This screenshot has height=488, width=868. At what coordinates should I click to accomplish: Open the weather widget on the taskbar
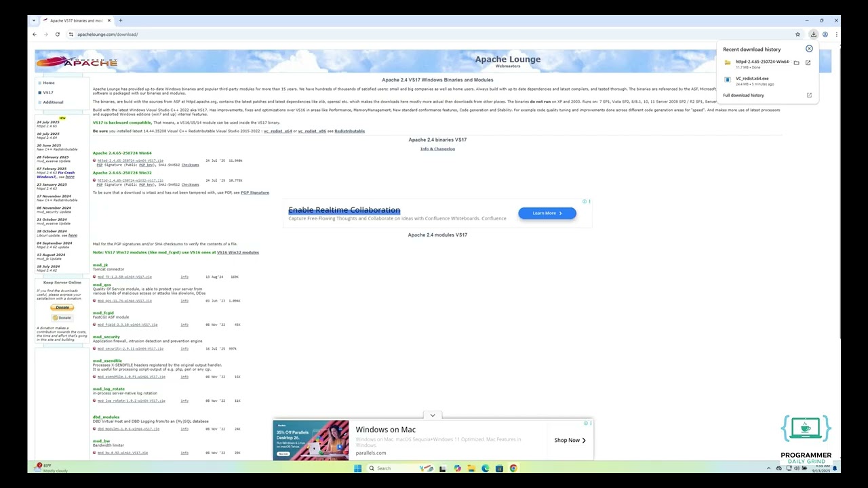click(x=53, y=468)
